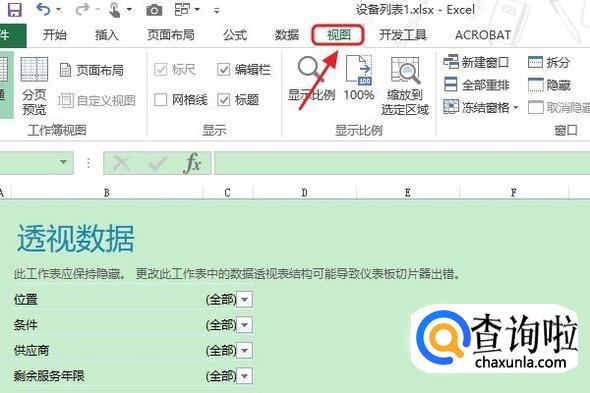Toggle the 标题 headings checkbox
590x393 pixels.
point(224,100)
